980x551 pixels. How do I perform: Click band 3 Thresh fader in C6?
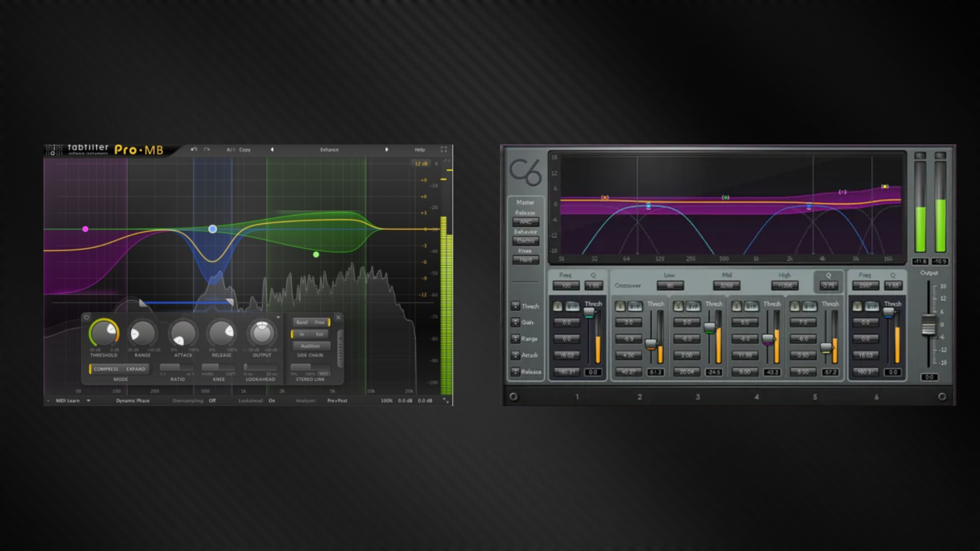pyautogui.click(x=709, y=328)
